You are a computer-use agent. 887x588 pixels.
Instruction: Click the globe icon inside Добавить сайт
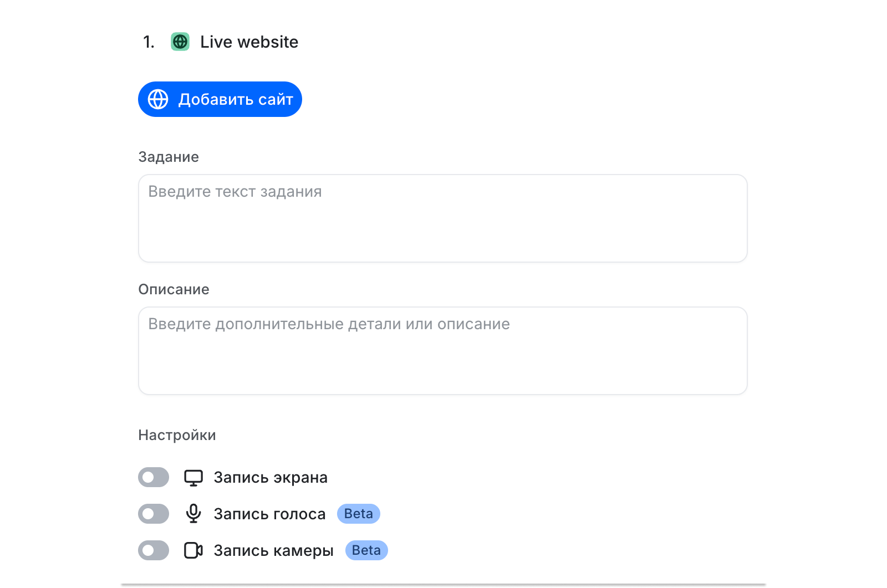(158, 99)
